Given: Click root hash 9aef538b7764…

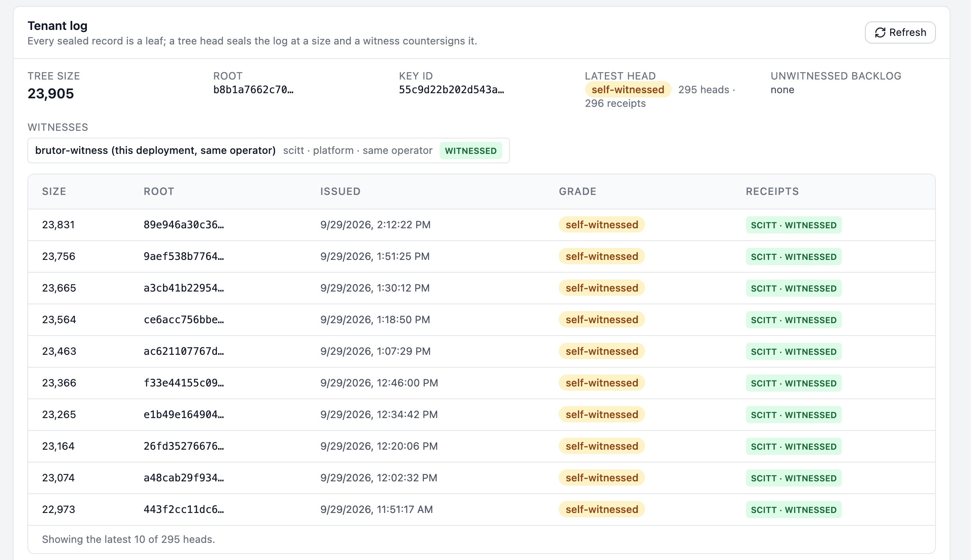Looking at the screenshot, I should click(x=184, y=256).
